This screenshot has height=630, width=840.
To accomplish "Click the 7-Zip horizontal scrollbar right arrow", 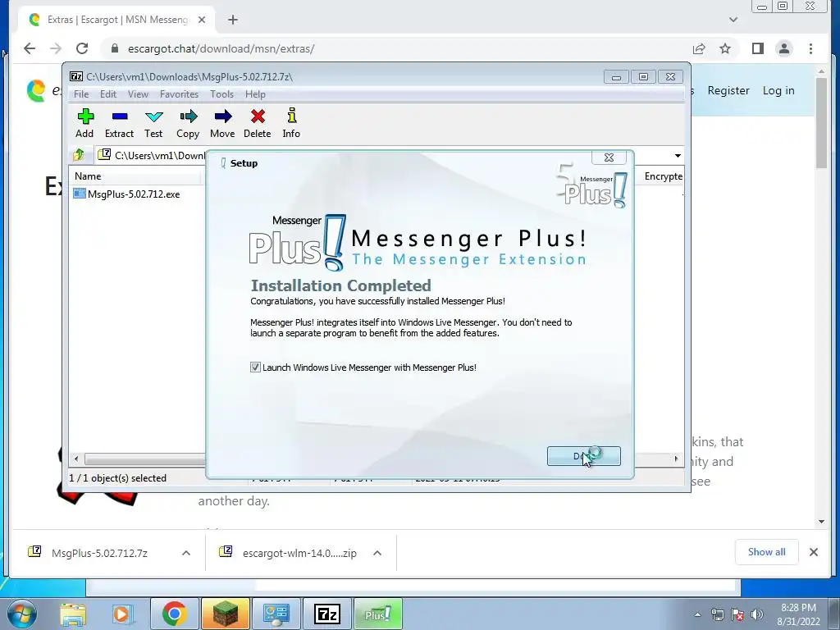I will tap(676, 459).
